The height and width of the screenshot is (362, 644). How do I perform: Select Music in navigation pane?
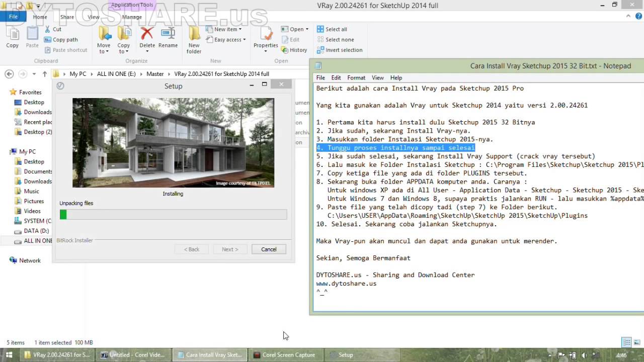point(27,191)
